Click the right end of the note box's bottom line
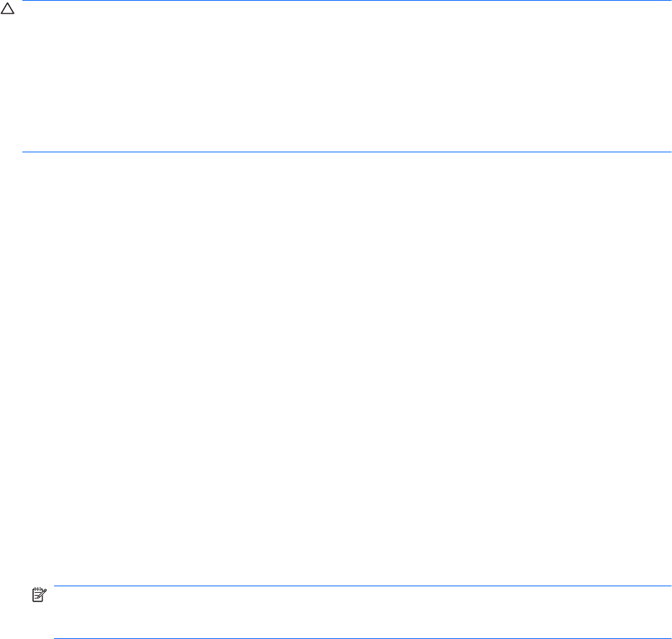The width and height of the screenshot is (672, 639). click(669, 638)
